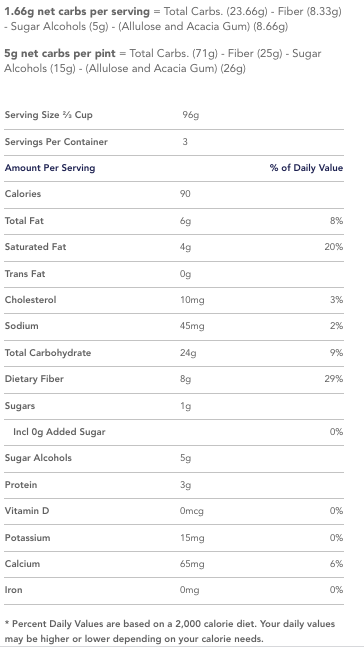Select the Total Carbohydrate 24g value
364x647 pixels.
click(188, 353)
